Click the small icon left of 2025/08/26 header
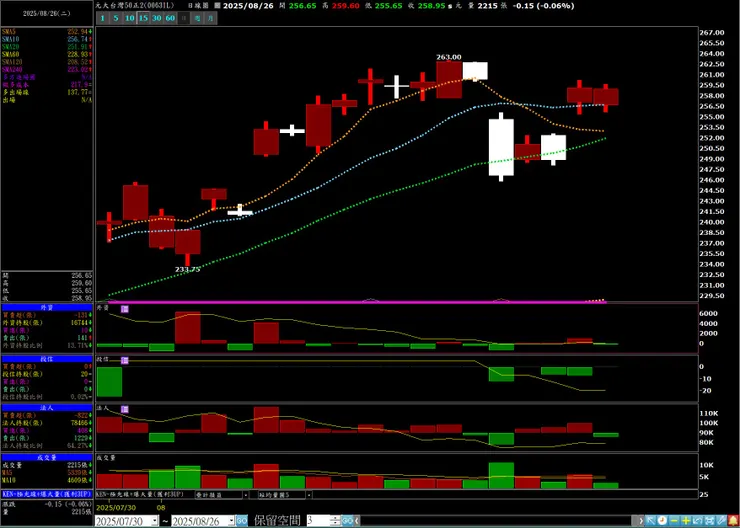 [217, 6]
